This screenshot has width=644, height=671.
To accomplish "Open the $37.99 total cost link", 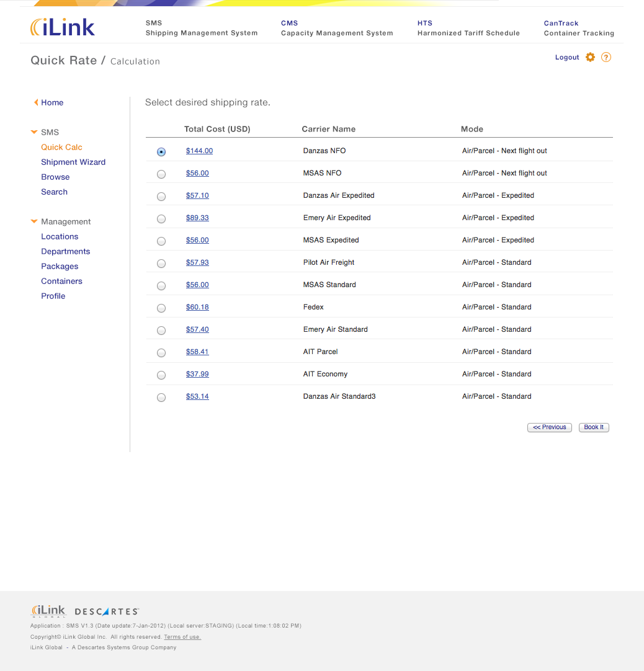I will point(197,374).
